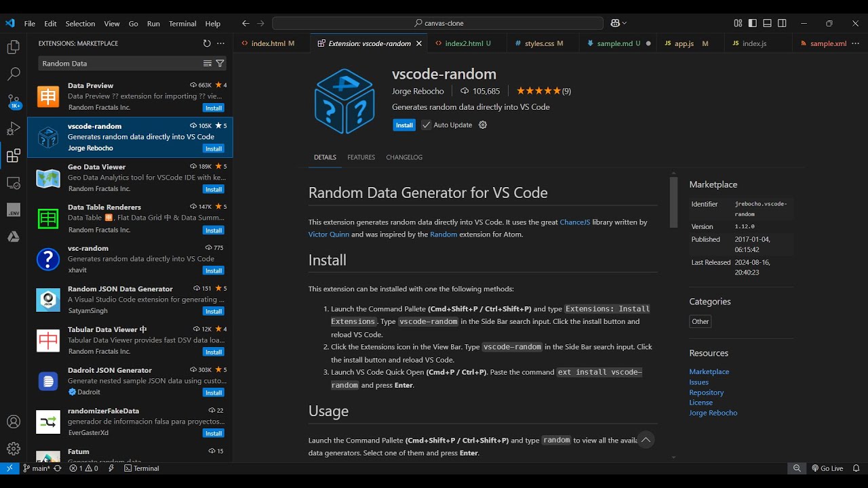The width and height of the screenshot is (868, 488).
Task: Open the Terminal menu
Action: pyautogui.click(x=182, y=23)
